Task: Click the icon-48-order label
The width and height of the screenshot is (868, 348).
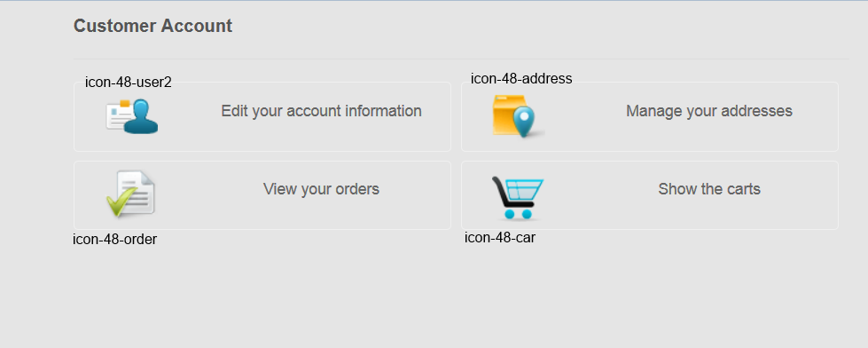Action: pyautogui.click(x=114, y=240)
